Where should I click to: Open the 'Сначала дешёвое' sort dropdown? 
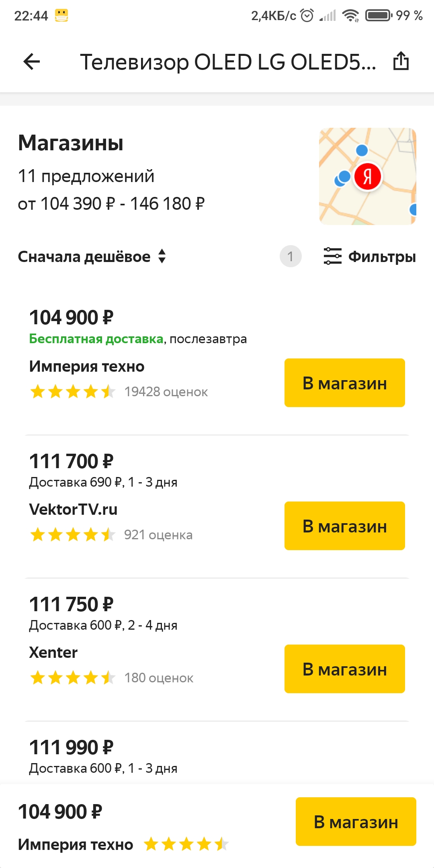pyautogui.click(x=84, y=257)
